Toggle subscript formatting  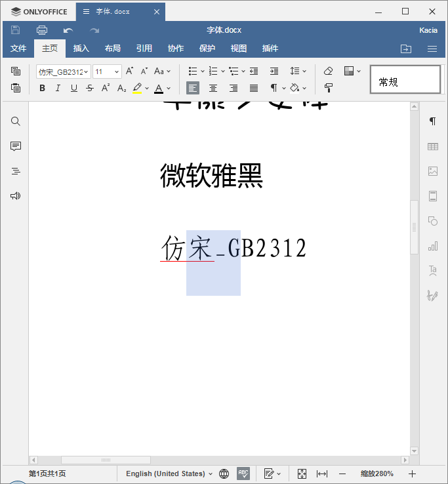(x=121, y=89)
